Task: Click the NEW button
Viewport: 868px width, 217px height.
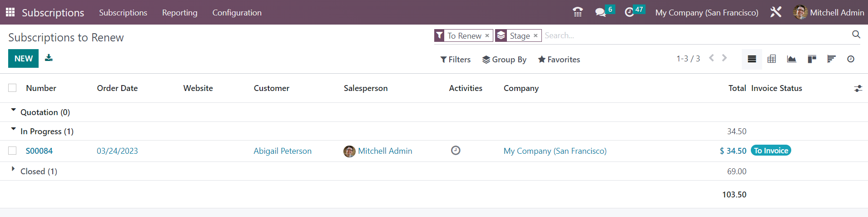Action: pos(23,58)
